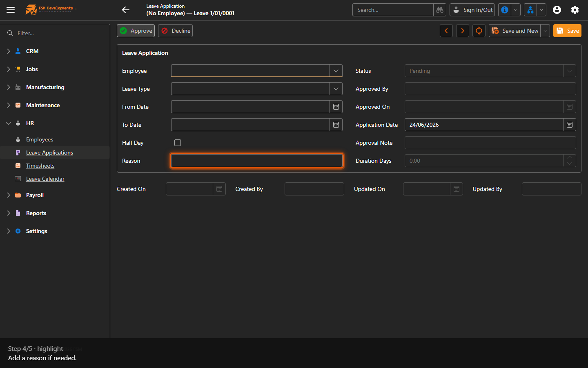
Task: Increase Duration Days stepper up arrow
Action: (x=570, y=157)
